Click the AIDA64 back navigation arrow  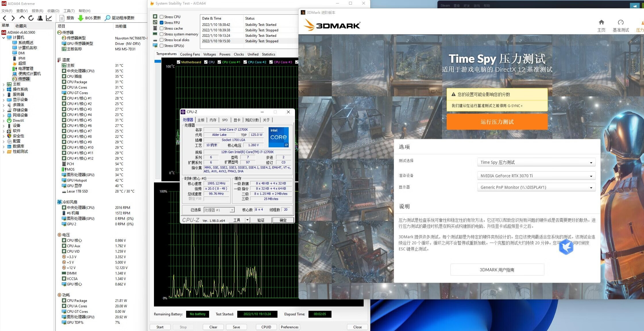point(4,18)
